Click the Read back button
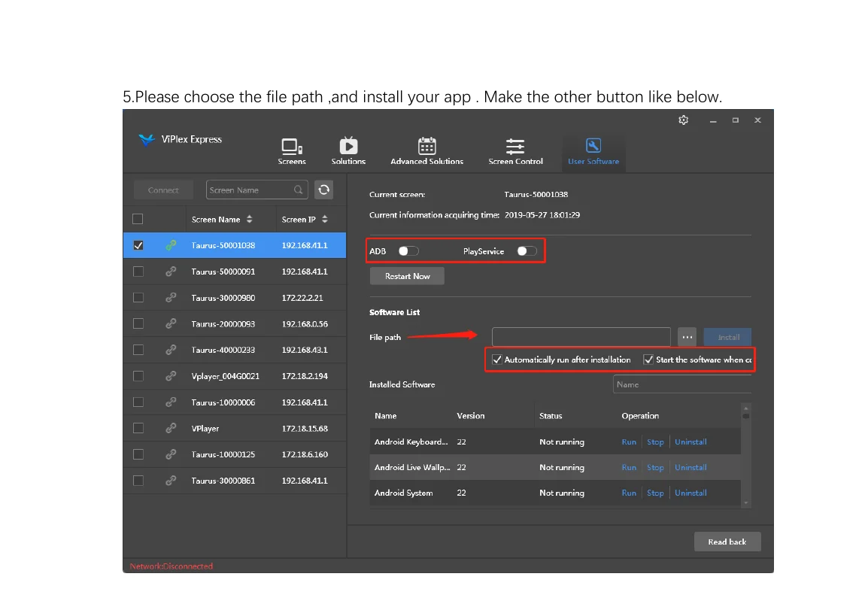Screen dimensions: 868x607 click(727, 542)
